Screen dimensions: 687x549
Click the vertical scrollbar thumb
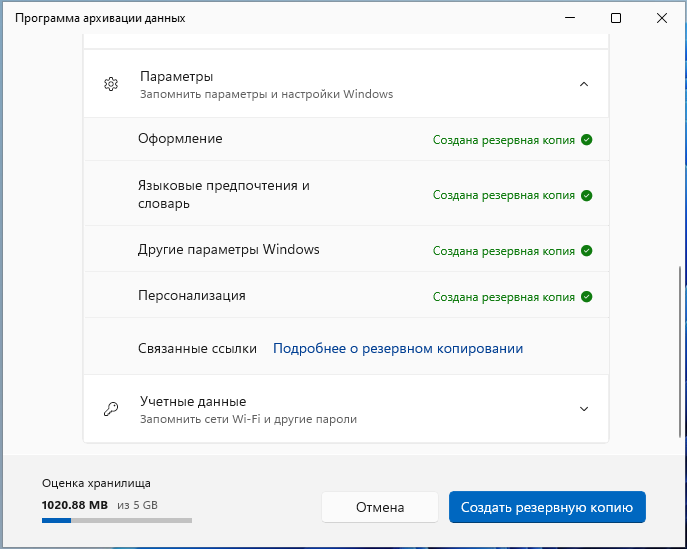coord(680,351)
